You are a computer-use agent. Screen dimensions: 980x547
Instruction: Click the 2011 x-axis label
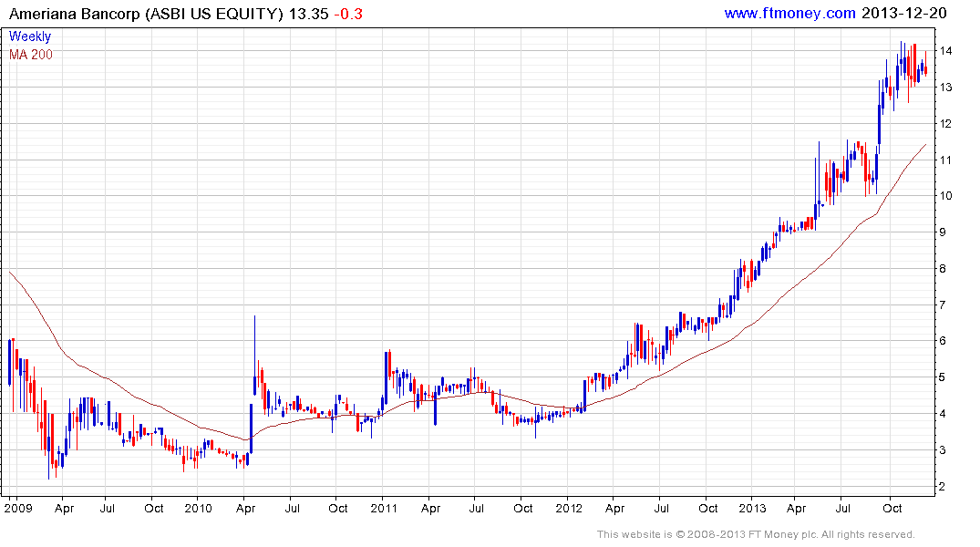(x=384, y=508)
